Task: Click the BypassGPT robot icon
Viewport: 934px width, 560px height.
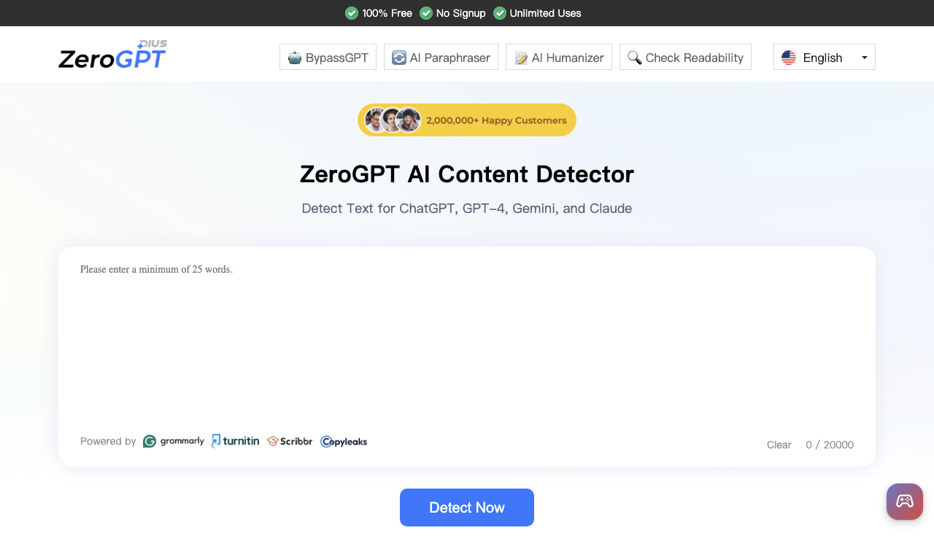Action: click(295, 58)
